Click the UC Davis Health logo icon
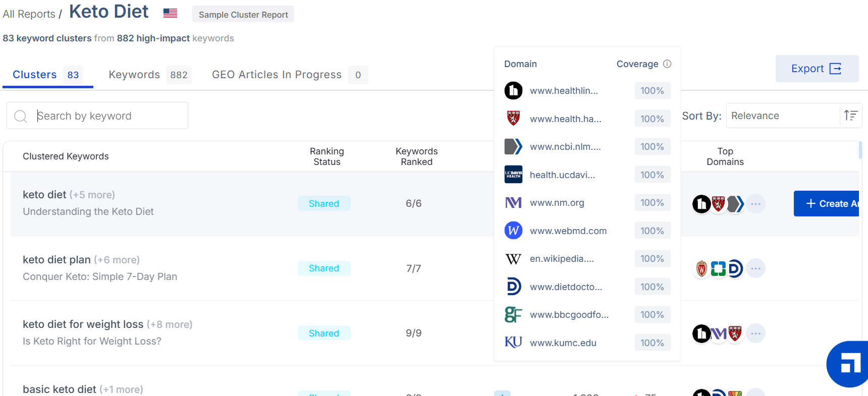This screenshot has height=396, width=868. [513, 175]
